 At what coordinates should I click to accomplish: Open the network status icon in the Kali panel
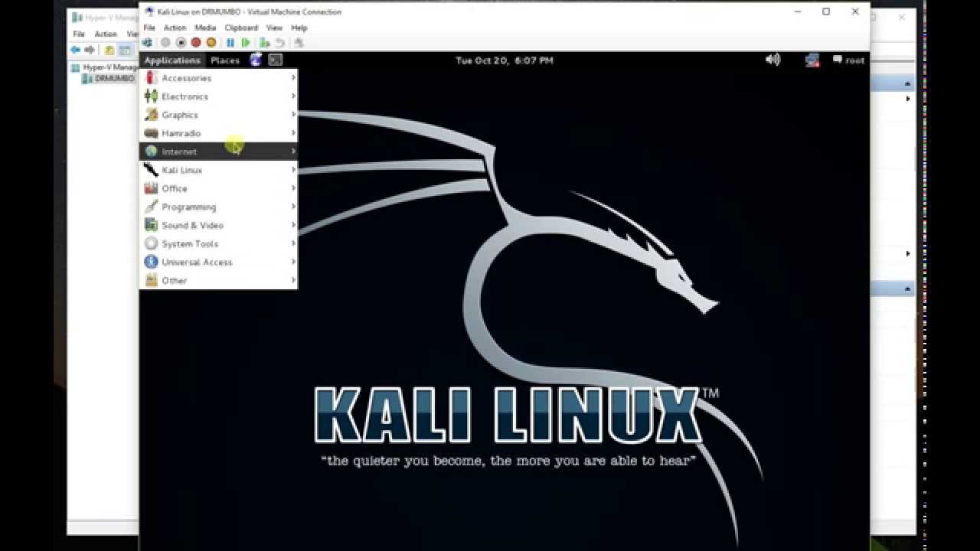tap(812, 60)
